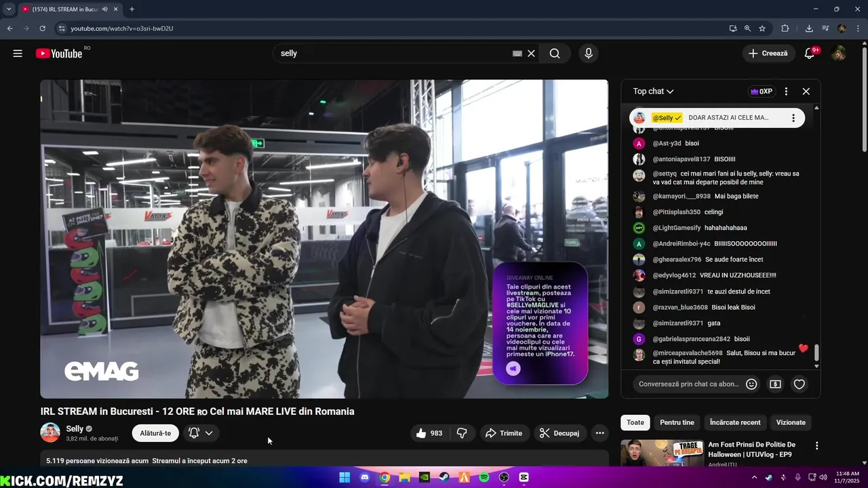Image resolution: width=868 pixels, height=488 pixels.
Task: Open Discord from the taskbar
Action: (x=365, y=477)
